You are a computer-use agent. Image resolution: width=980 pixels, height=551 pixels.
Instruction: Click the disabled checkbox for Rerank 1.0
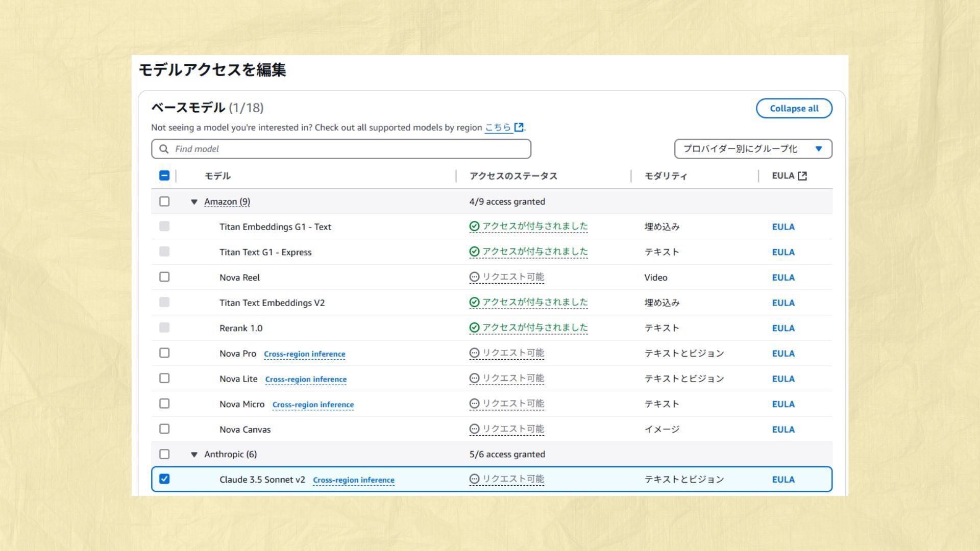pos(164,328)
